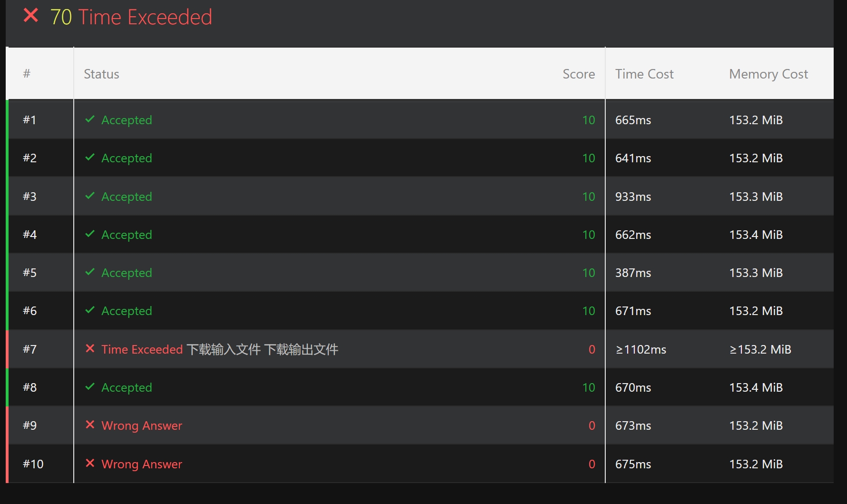Viewport: 847px width, 504px height.
Task: Click the Time Exceeded status in row #7
Action: 142,349
